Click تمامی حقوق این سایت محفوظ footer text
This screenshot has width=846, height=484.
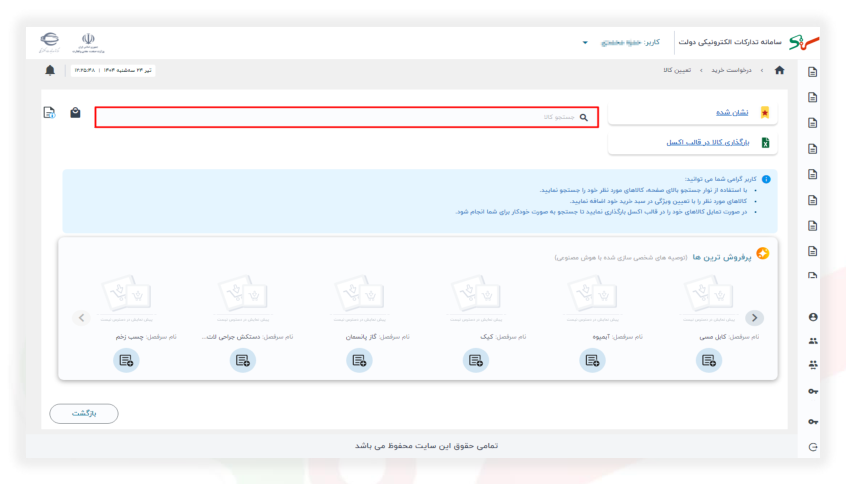tap(426, 446)
